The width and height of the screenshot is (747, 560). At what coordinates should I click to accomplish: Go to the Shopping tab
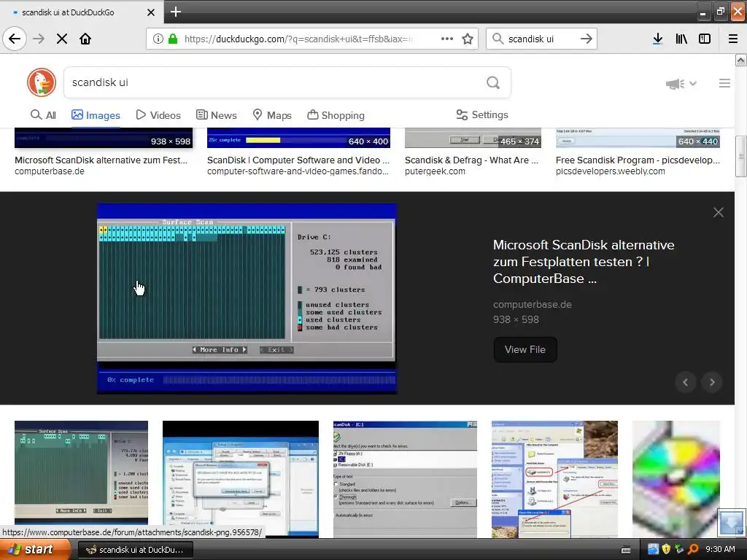coord(336,115)
